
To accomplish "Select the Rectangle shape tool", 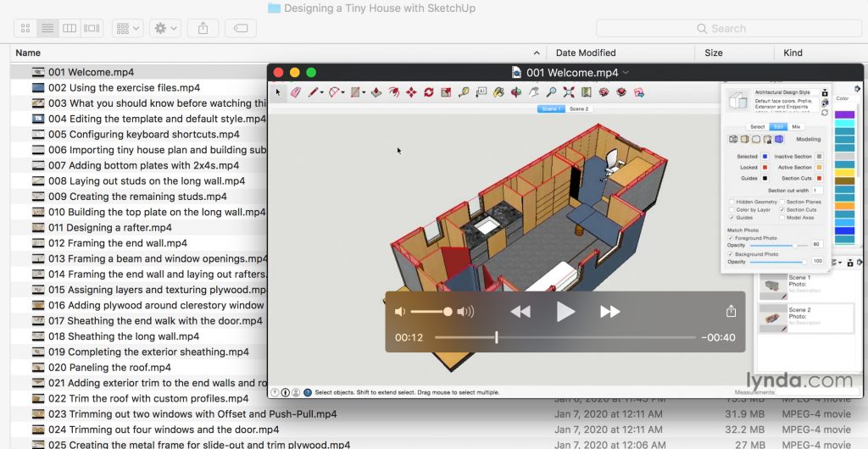I will tap(355, 92).
